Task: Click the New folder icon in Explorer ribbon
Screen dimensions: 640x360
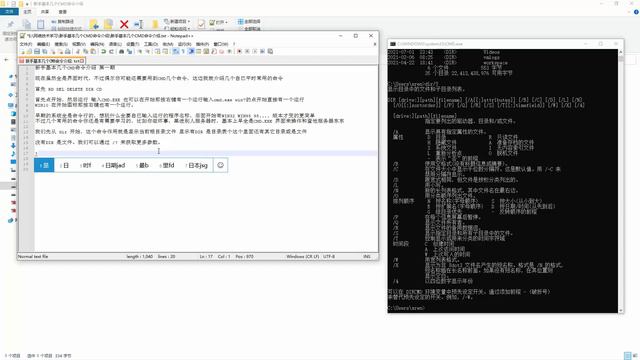Action: tap(155, 24)
